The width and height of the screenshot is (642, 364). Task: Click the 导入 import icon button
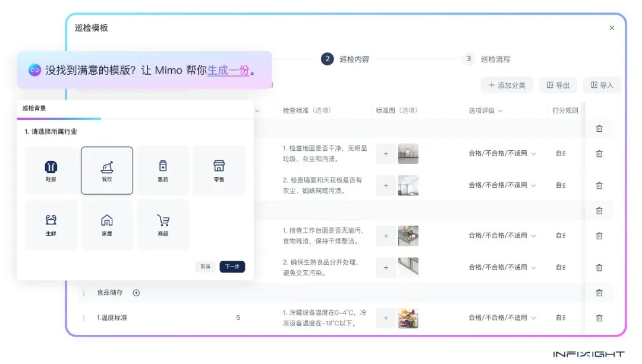coord(603,85)
